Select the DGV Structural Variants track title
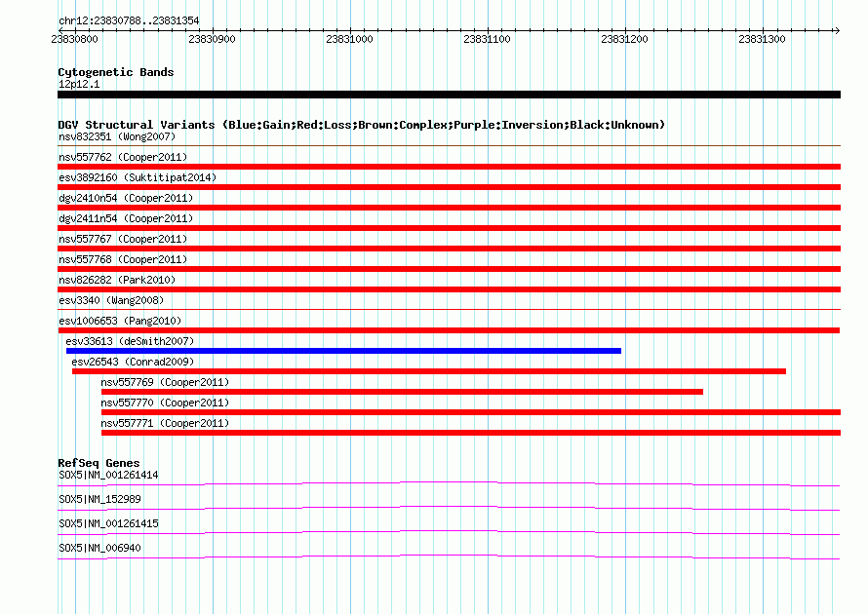This screenshot has height=614, width=868. 362,125
